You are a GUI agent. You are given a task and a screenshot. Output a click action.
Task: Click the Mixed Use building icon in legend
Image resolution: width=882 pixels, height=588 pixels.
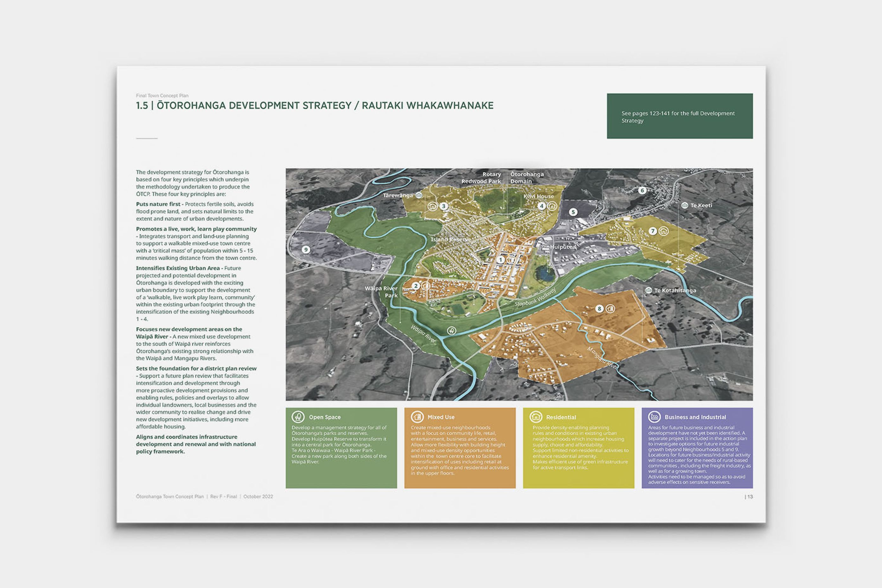pos(417,417)
